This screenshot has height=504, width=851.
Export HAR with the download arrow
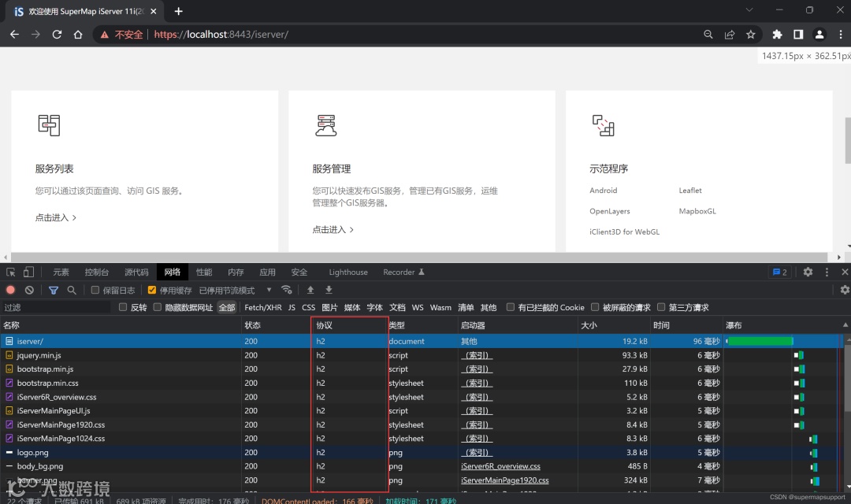[x=329, y=290]
